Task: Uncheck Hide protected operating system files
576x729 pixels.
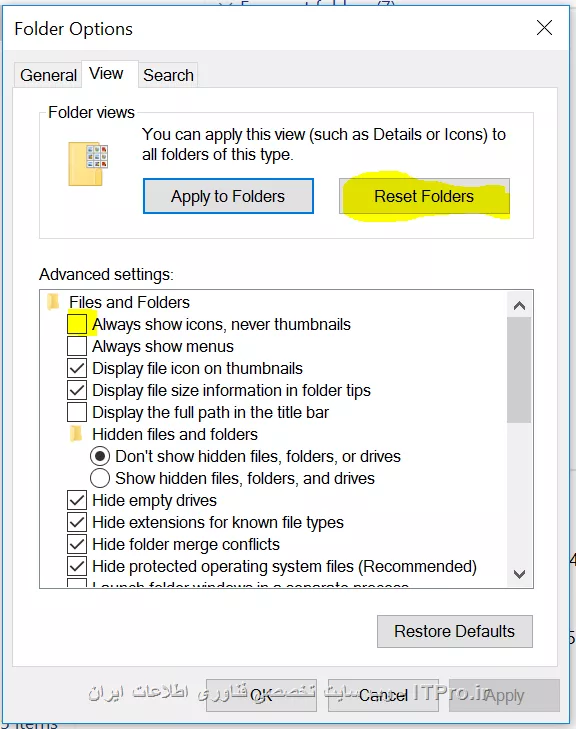Action: pyautogui.click(x=77, y=566)
